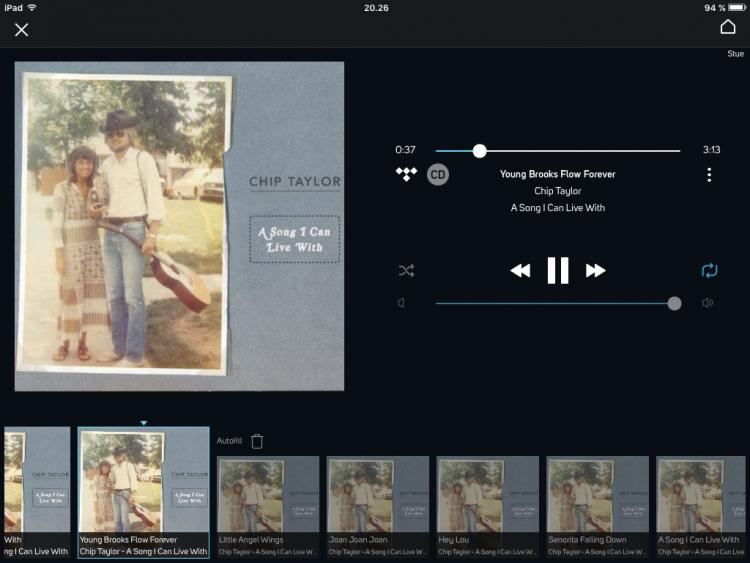The width and height of the screenshot is (750, 563).
Task: Tap the total duration 3:13
Action: click(x=711, y=150)
